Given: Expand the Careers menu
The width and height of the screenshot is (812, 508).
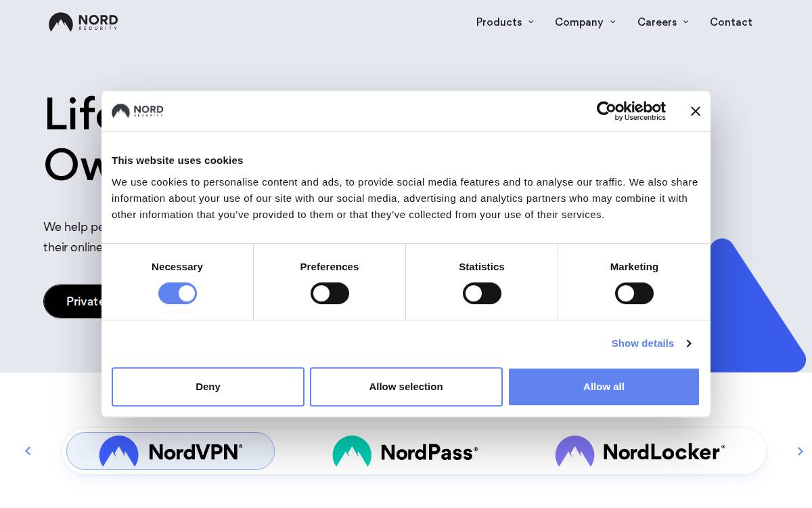Looking at the screenshot, I should (x=663, y=22).
